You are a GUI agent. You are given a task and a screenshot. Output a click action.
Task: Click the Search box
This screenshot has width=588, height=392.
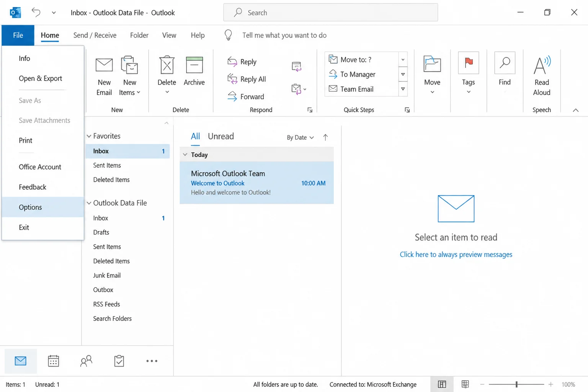coord(331,13)
